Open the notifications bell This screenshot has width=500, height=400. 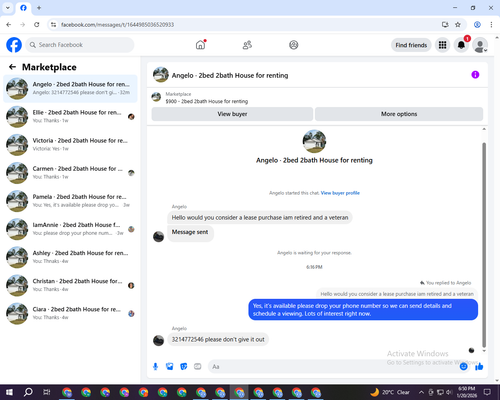tap(461, 45)
